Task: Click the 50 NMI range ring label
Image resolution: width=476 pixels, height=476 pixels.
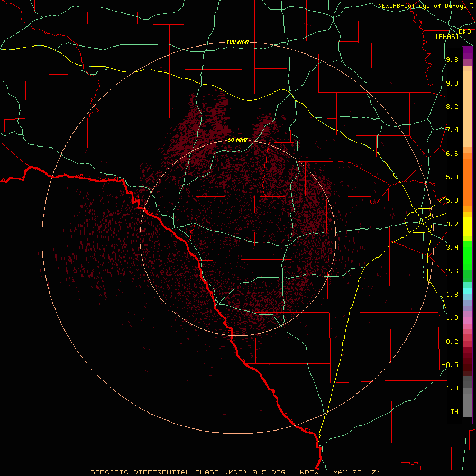Action: (x=237, y=140)
